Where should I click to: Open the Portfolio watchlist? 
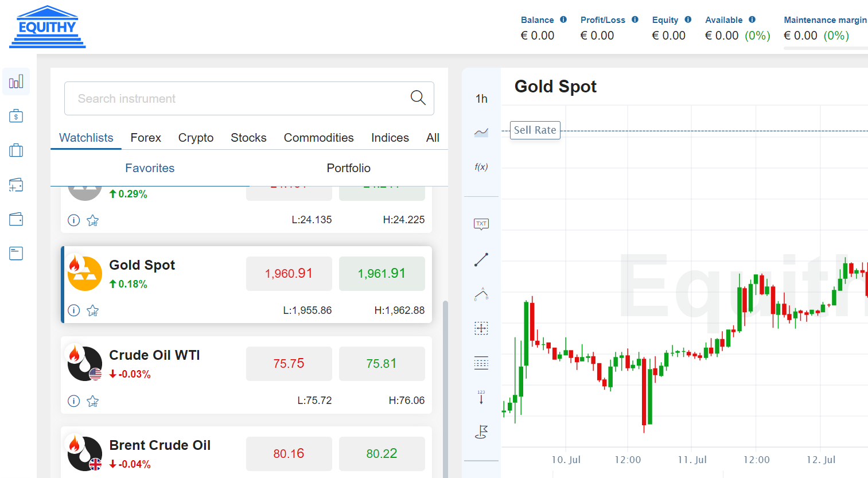[349, 168]
